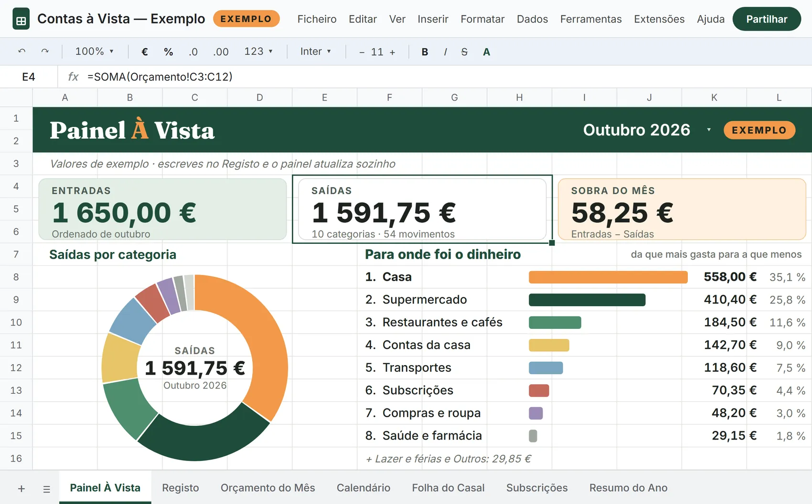Switch to the Registo sheet tab
The width and height of the screenshot is (812, 504).
pyautogui.click(x=181, y=488)
